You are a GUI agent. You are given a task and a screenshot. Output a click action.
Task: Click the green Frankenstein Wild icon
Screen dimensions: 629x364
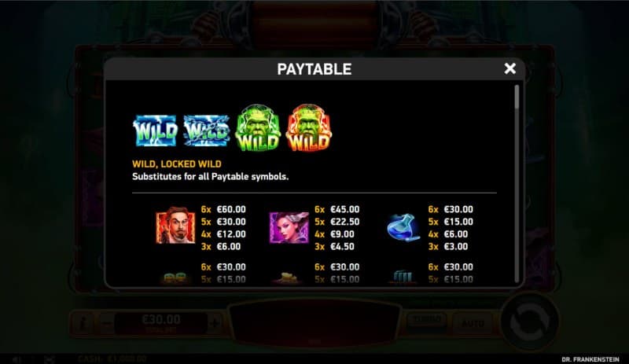tap(258, 127)
